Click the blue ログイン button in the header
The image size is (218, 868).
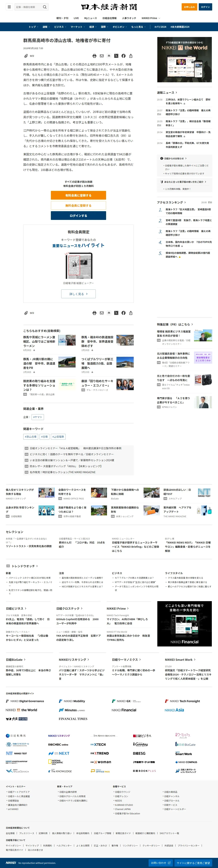point(205,7)
